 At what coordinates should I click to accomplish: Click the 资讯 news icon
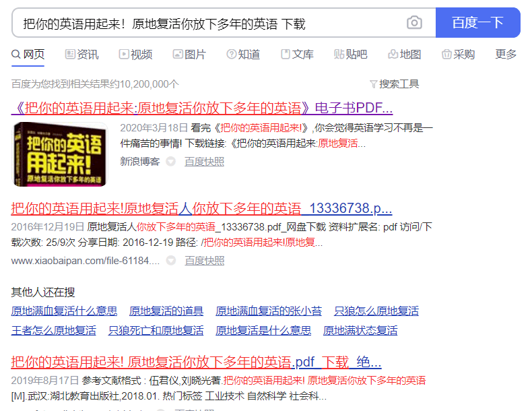pos(70,55)
